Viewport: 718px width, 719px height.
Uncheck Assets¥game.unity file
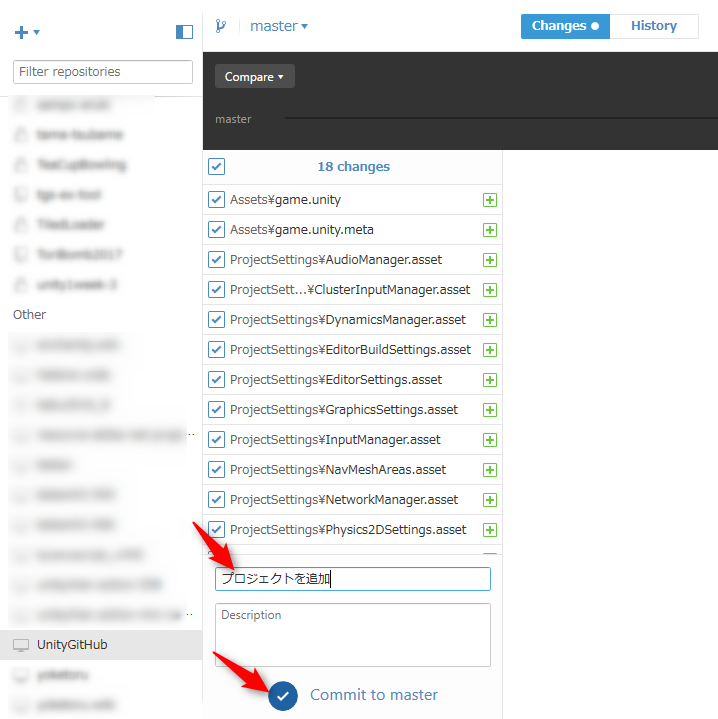[x=216, y=200]
